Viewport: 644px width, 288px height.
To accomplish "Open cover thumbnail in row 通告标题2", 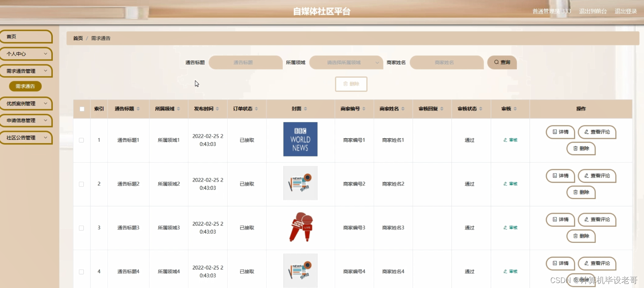I will [x=300, y=183].
